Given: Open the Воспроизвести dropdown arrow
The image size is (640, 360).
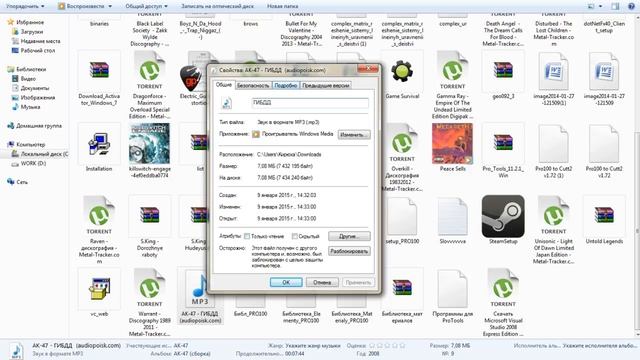Looking at the screenshot, I should click(x=110, y=6).
